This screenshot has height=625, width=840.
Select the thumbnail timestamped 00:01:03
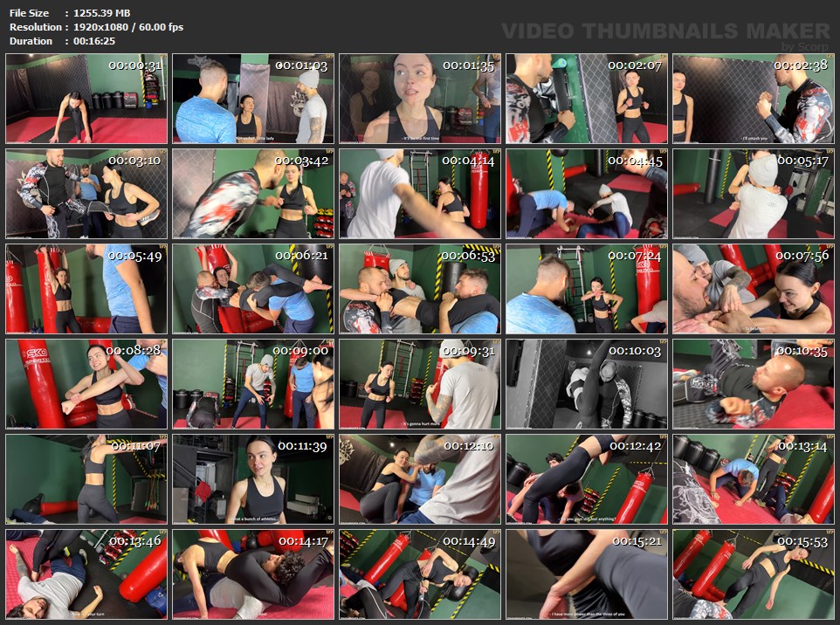point(253,99)
